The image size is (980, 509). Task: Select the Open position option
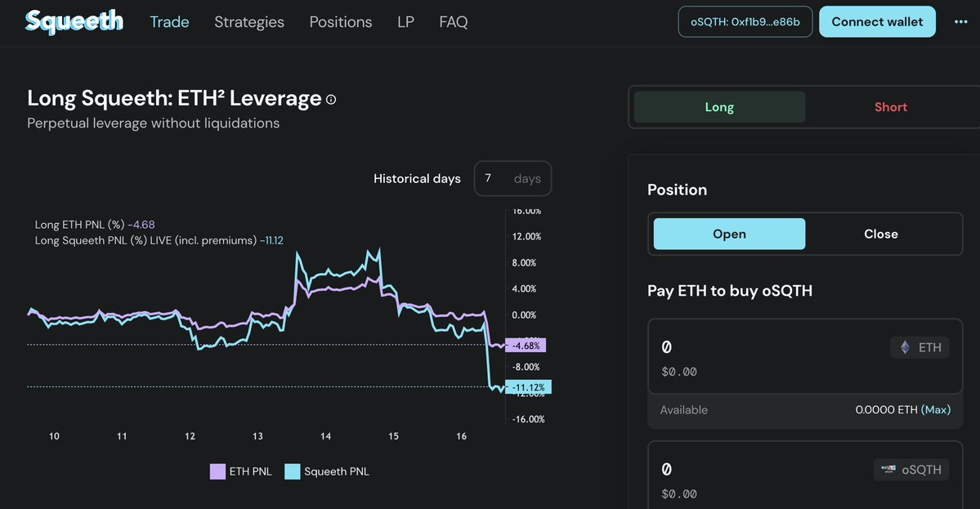[x=729, y=234]
